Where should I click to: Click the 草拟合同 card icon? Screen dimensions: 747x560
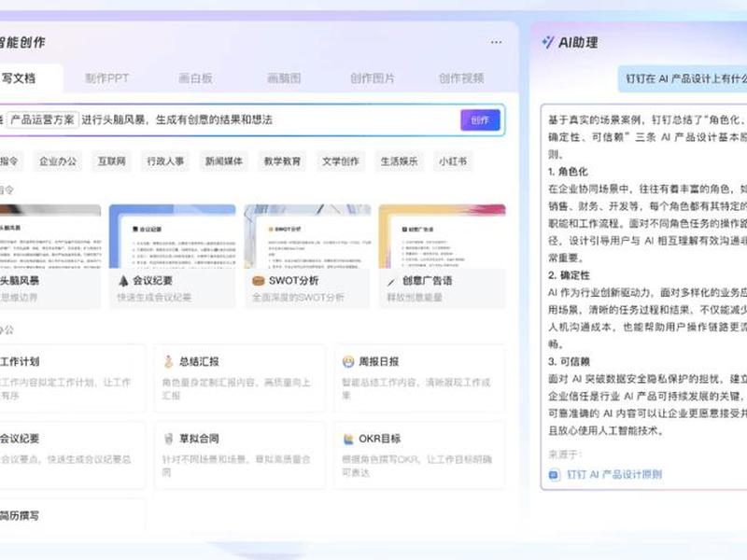pos(168,439)
